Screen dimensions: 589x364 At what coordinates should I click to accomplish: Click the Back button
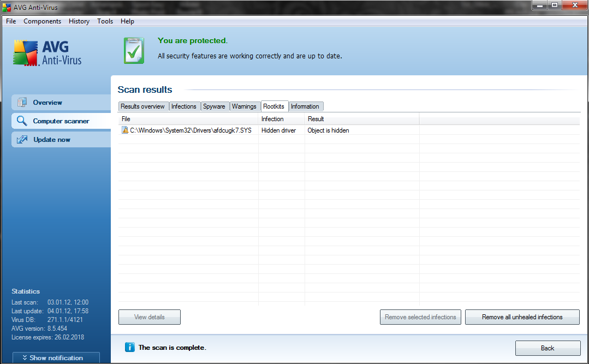(548, 348)
